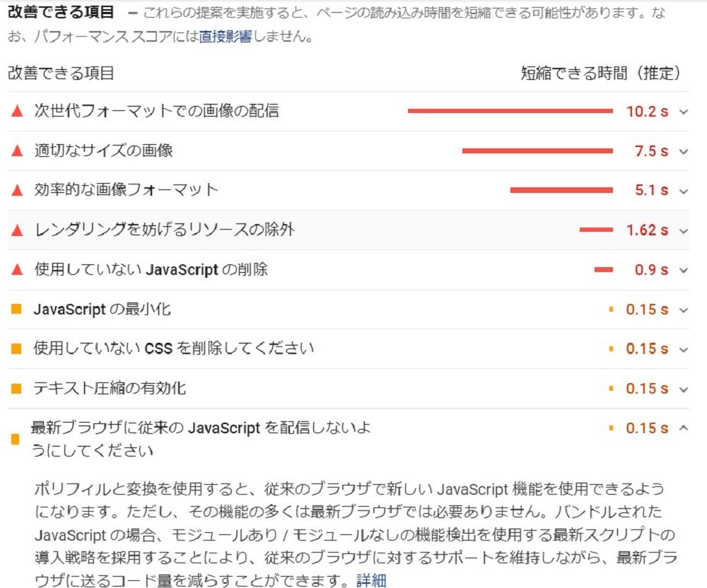Click red triangle icon beside 適切なサイズの画像
Screen dimensions: 707x588
tap(17, 151)
